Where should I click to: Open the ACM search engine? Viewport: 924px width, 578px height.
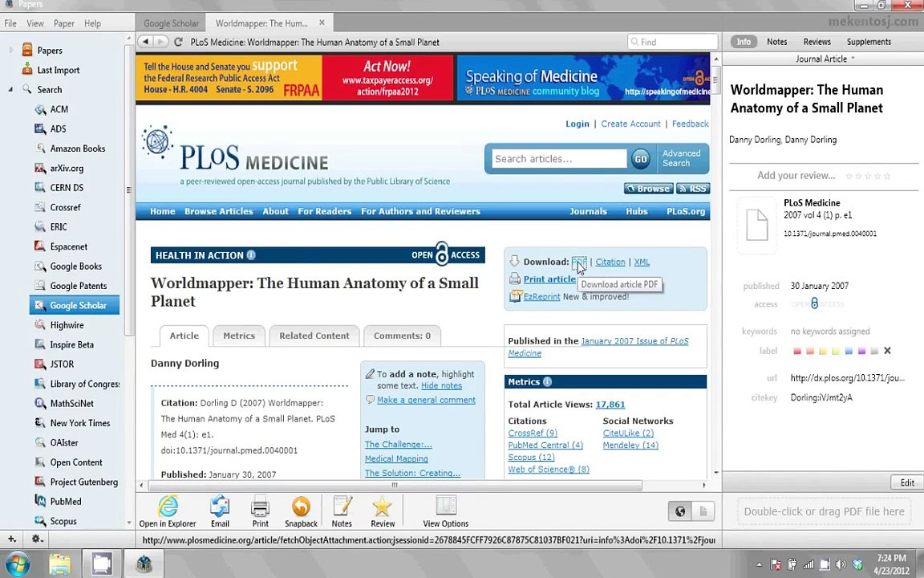pos(59,109)
